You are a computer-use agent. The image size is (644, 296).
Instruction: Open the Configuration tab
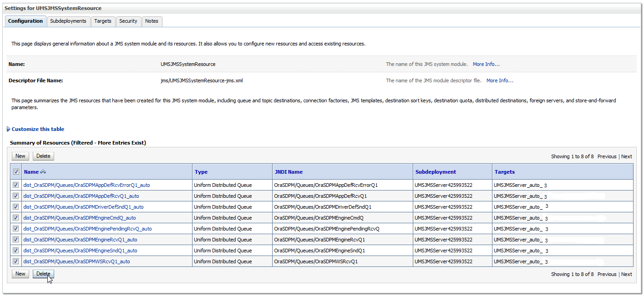pyautogui.click(x=25, y=21)
